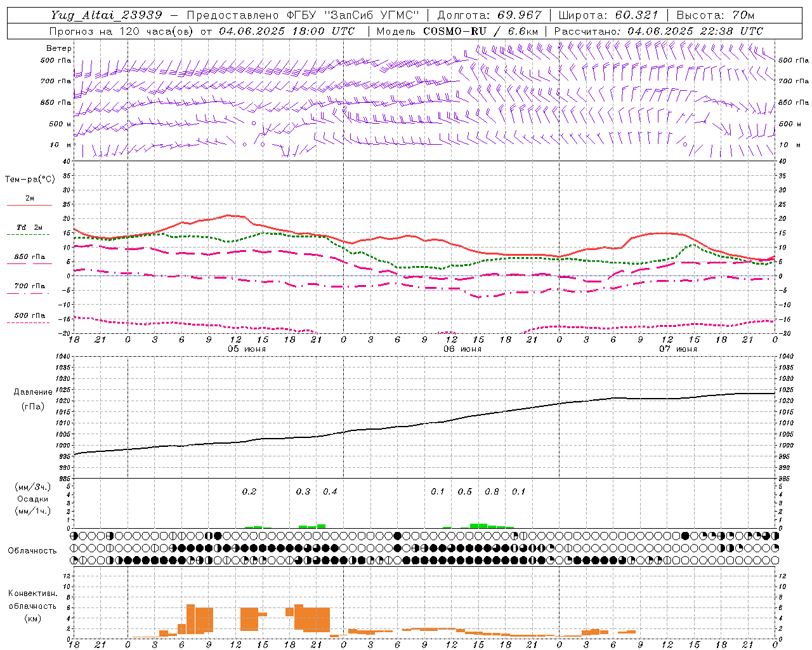This screenshot has width=812, height=650.
Task: Click the "Высота: 70м" header text
Action: pyautogui.click(x=716, y=15)
